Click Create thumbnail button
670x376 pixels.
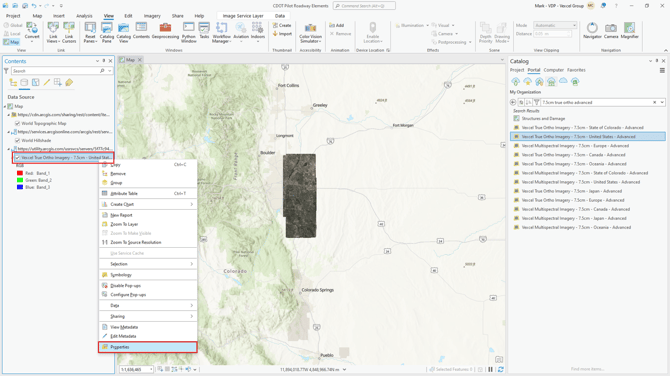pos(282,25)
